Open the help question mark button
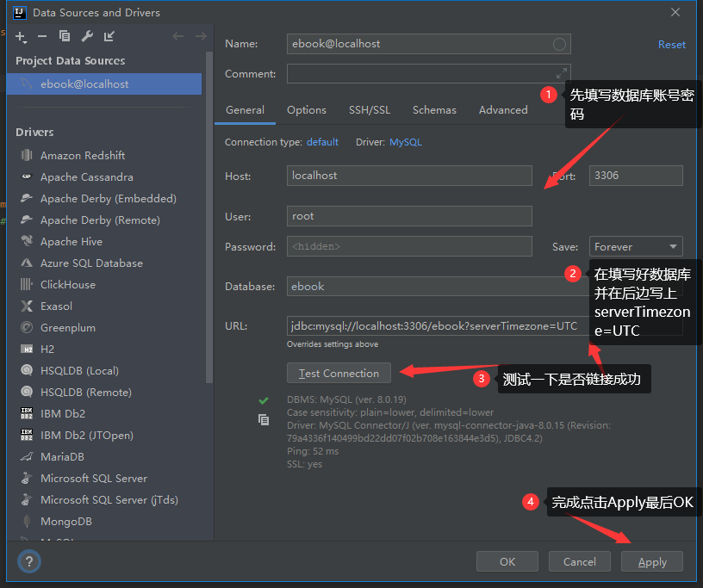This screenshot has width=703, height=588. [x=29, y=561]
